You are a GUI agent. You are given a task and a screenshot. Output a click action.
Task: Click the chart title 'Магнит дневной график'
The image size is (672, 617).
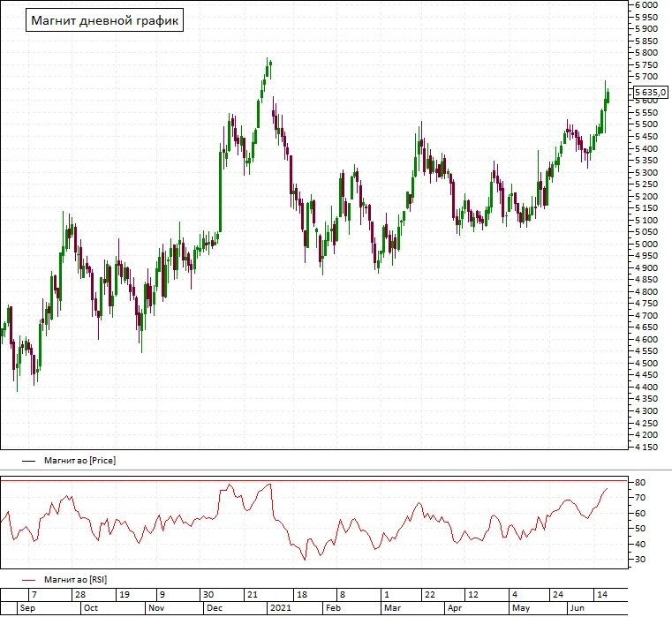104,20
